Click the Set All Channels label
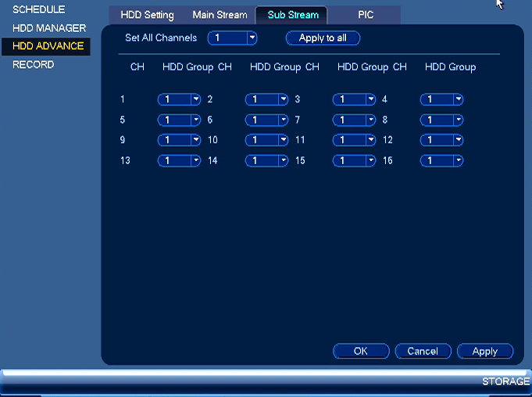This screenshot has height=397, width=532. (161, 38)
